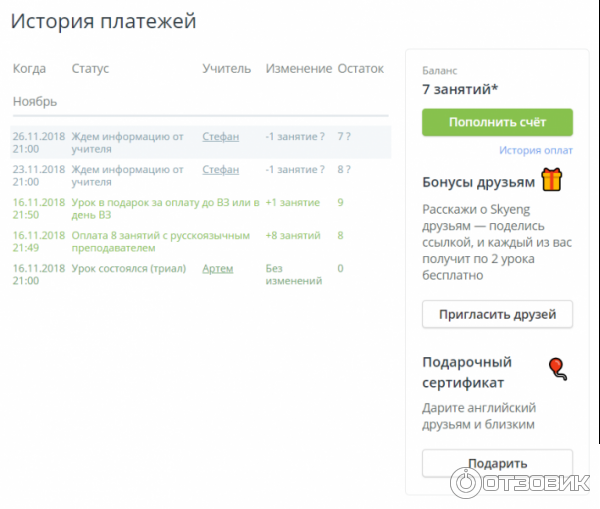This screenshot has width=600, height=509.
Task: Click the Когда column header
Action: coord(29,69)
